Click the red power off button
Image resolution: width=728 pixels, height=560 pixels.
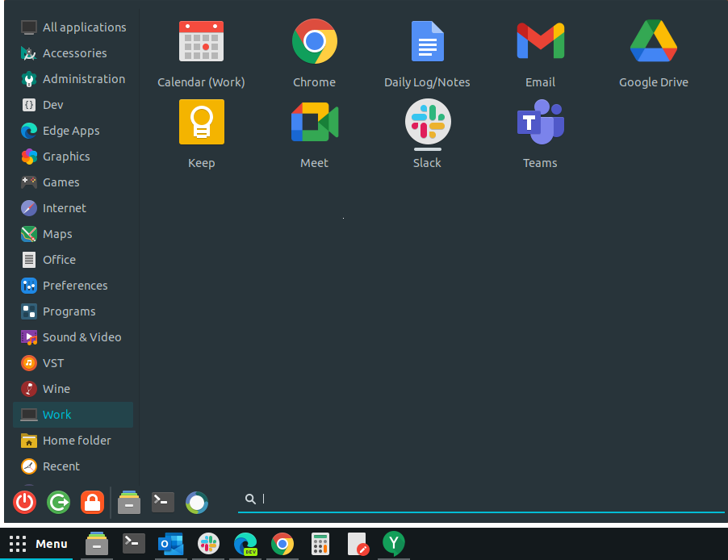(23, 502)
